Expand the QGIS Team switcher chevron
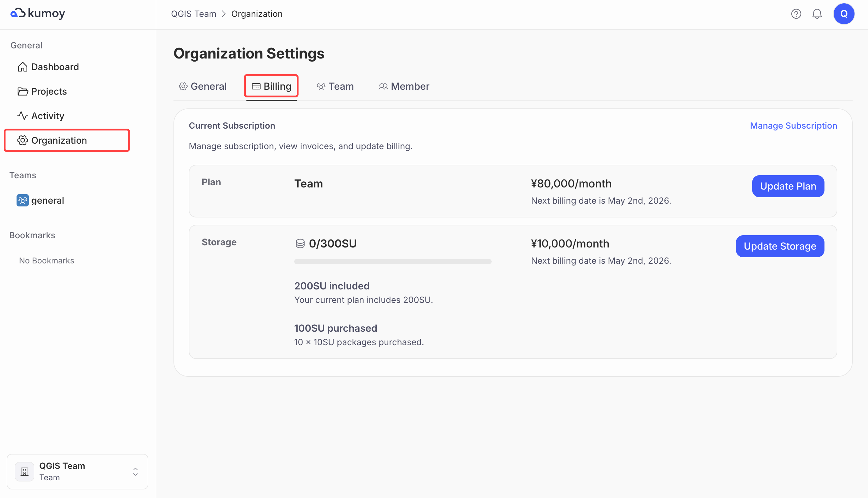868x498 pixels. [135, 471]
